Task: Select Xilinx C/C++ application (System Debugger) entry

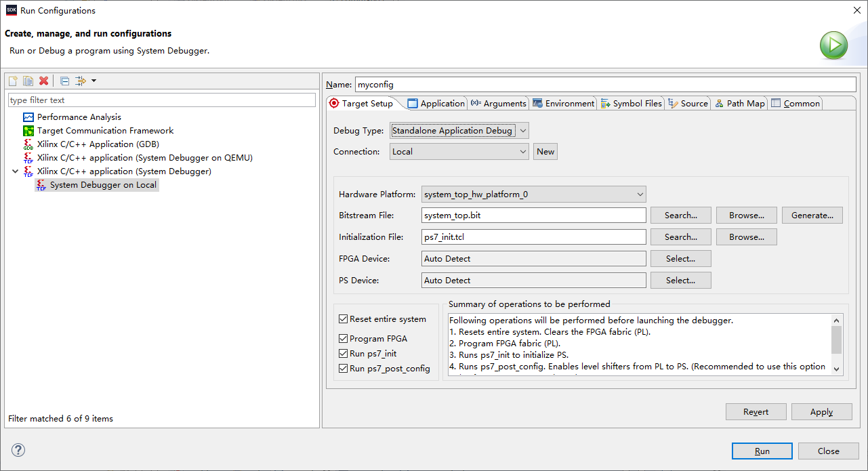Action: tap(124, 171)
